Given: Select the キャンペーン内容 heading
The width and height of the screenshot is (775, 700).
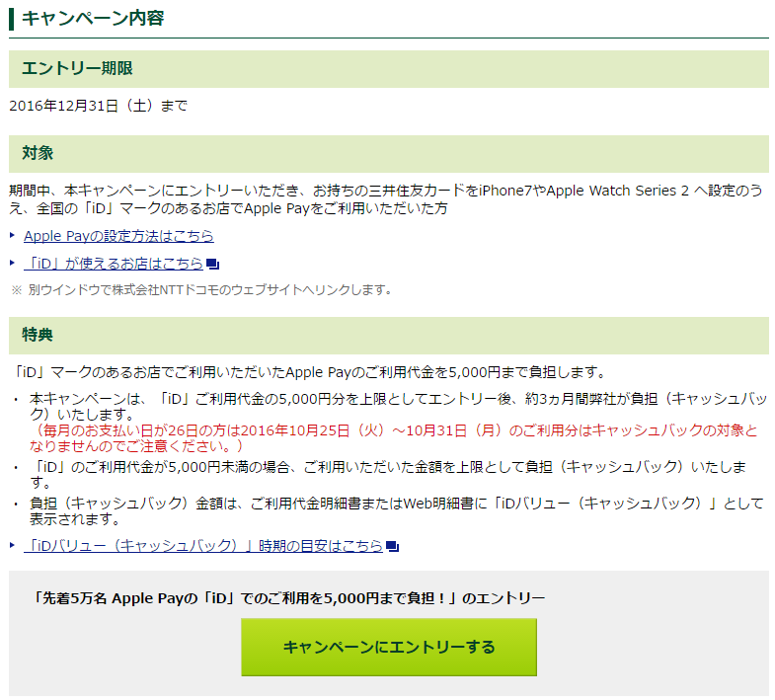Looking at the screenshot, I should coord(93,19).
